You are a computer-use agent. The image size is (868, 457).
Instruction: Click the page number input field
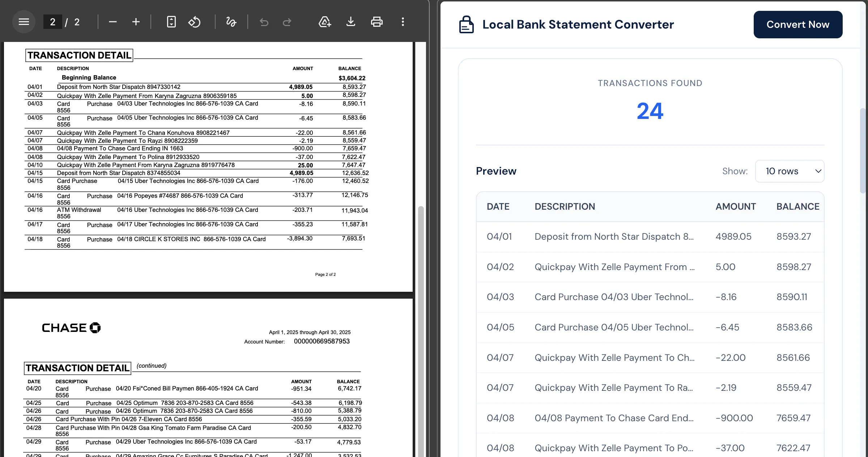(x=53, y=22)
